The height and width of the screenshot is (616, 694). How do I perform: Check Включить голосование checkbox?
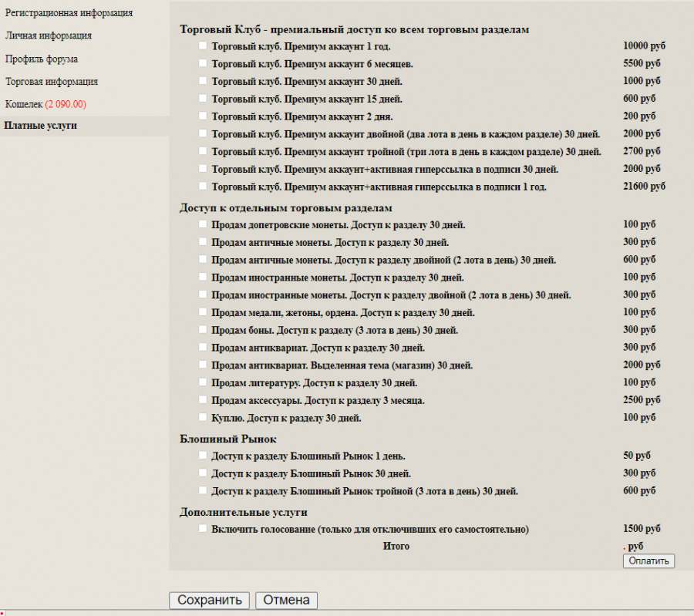click(x=203, y=528)
